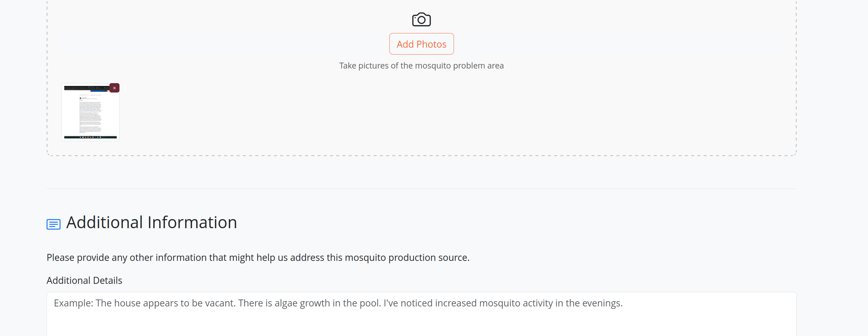This screenshot has width=868, height=336.
Task: Click the horizontal divider below the photo area
Action: coord(421,189)
